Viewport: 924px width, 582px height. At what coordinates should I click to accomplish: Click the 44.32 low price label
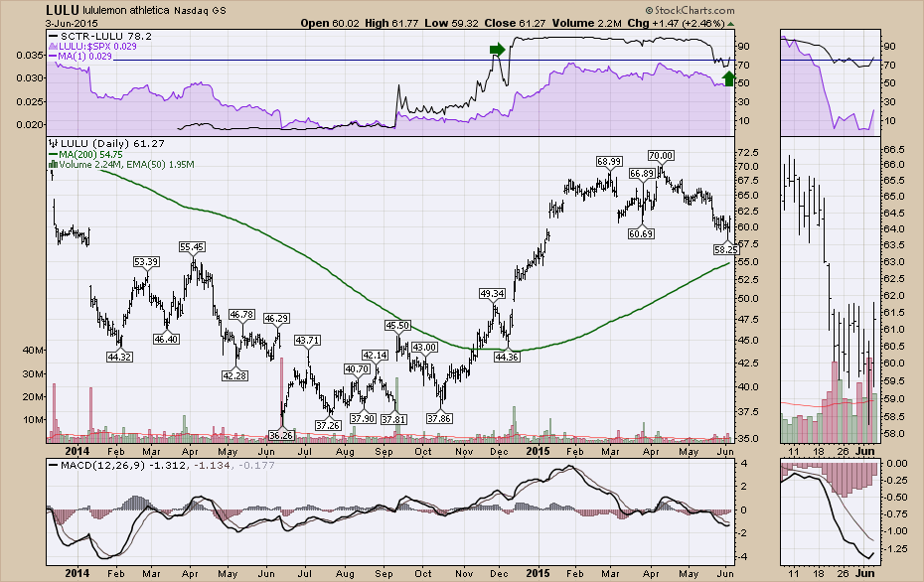119,357
